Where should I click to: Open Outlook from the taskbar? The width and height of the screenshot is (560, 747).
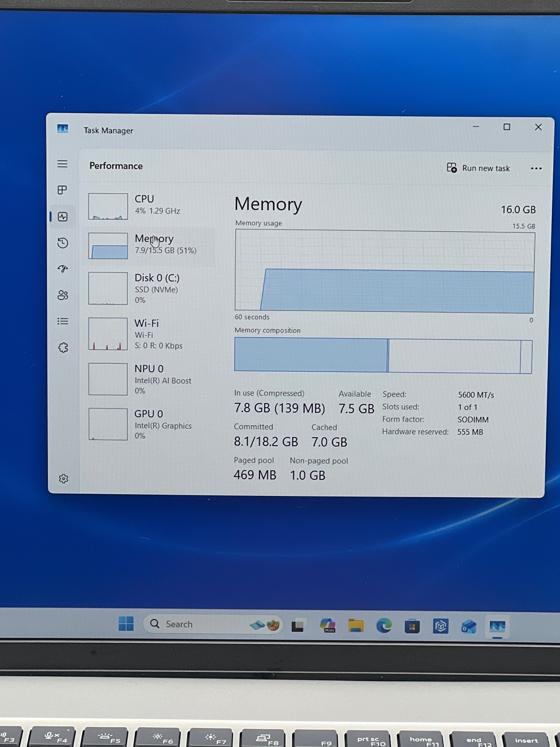point(469,627)
